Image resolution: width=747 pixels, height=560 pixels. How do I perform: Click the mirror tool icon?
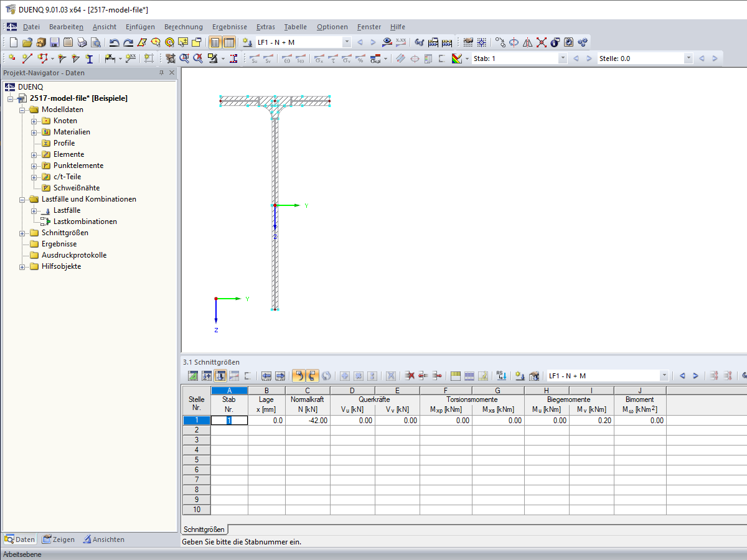click(x=528, y=42)
